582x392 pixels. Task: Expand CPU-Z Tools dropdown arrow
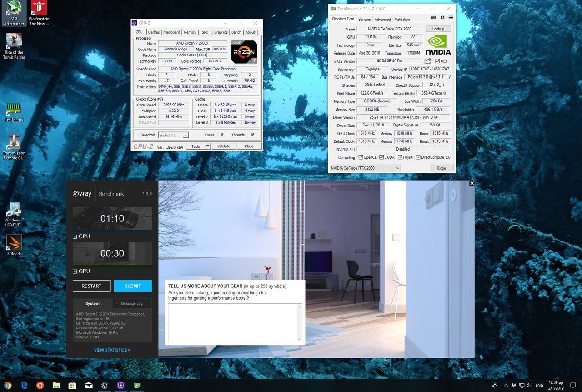tap(208, 146)
